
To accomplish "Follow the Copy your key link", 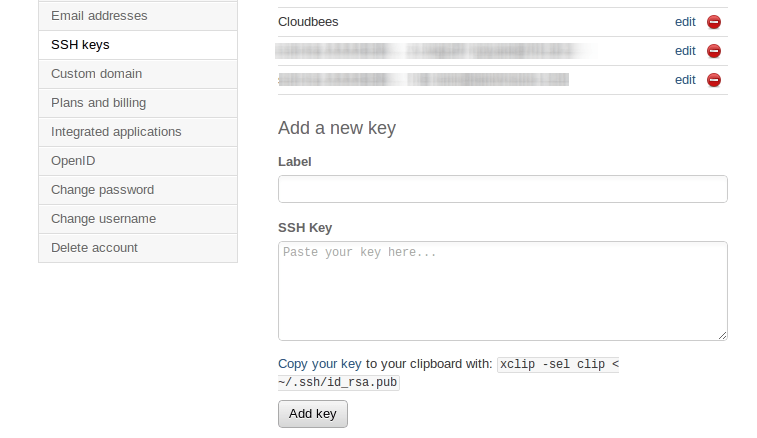I will 320,364.
